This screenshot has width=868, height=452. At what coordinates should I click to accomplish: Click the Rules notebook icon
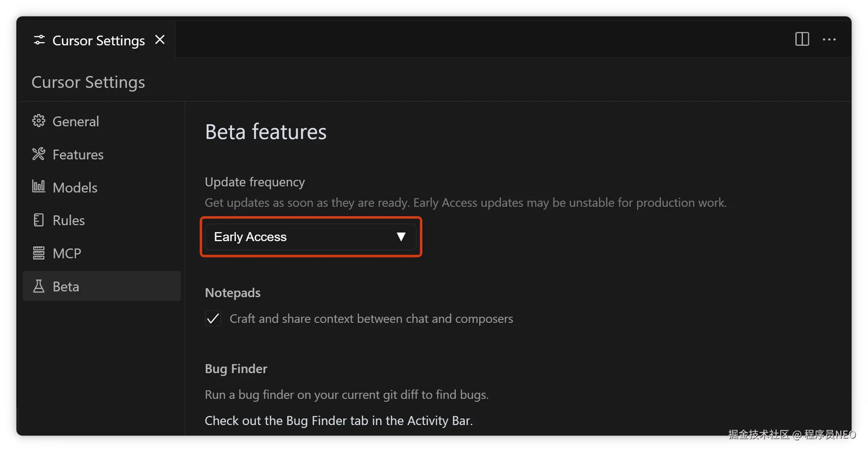[39, 220]
